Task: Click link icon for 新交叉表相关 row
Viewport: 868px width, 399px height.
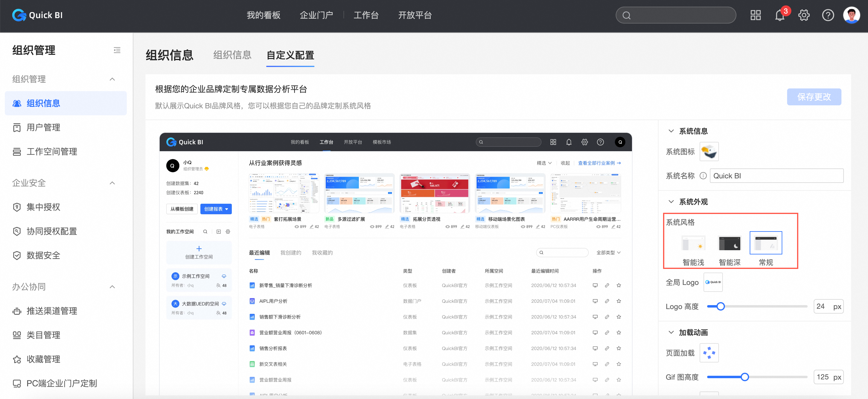Action: click(607, 364)
